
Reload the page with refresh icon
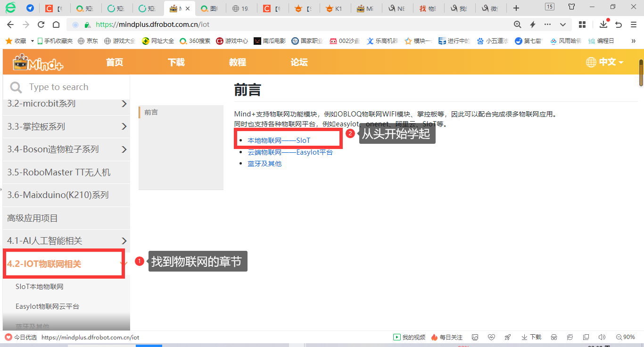tap(41, 25)
